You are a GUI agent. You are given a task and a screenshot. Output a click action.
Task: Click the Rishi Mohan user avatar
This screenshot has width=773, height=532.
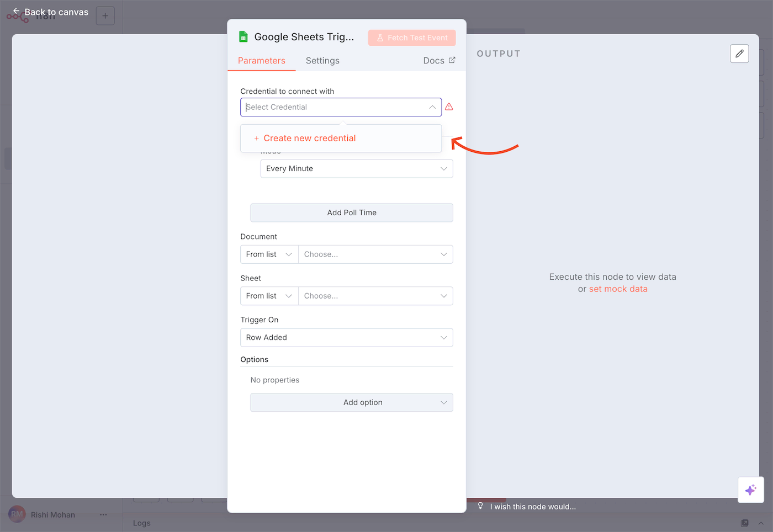(17, 514)
